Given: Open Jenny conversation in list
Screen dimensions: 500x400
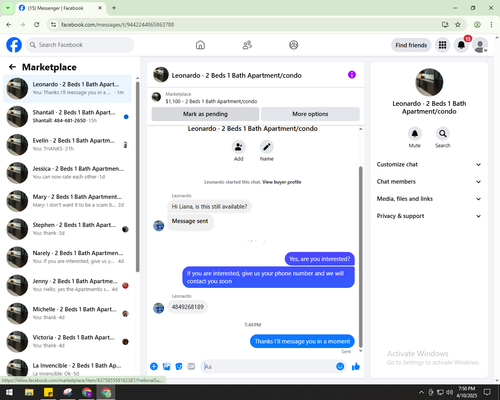Looking at the screenshot, I should [x=68, y=285].
